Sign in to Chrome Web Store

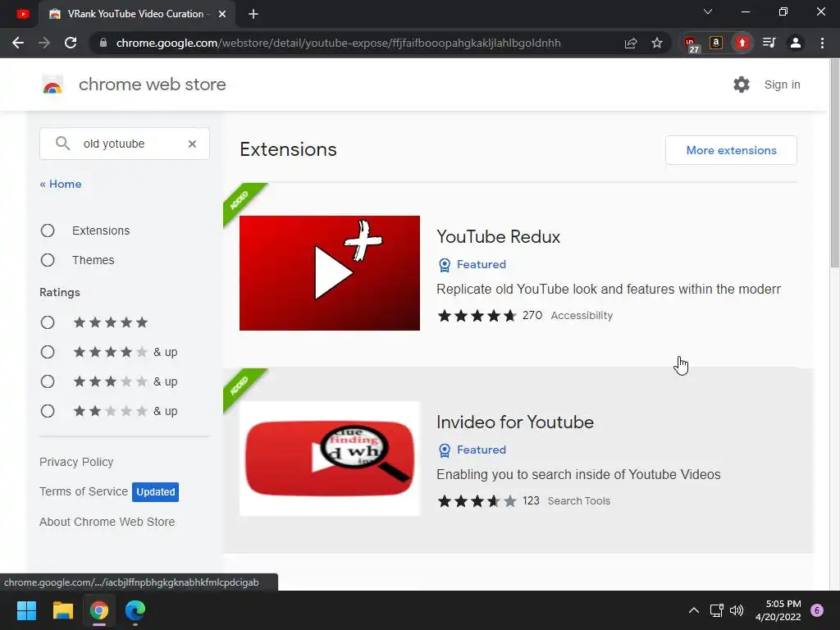pos(782,84)
